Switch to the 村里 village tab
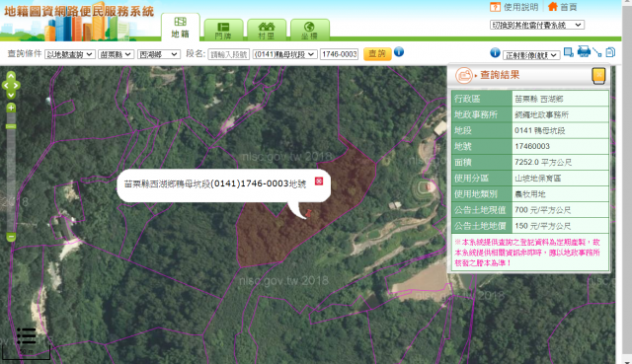 (267, 31)
